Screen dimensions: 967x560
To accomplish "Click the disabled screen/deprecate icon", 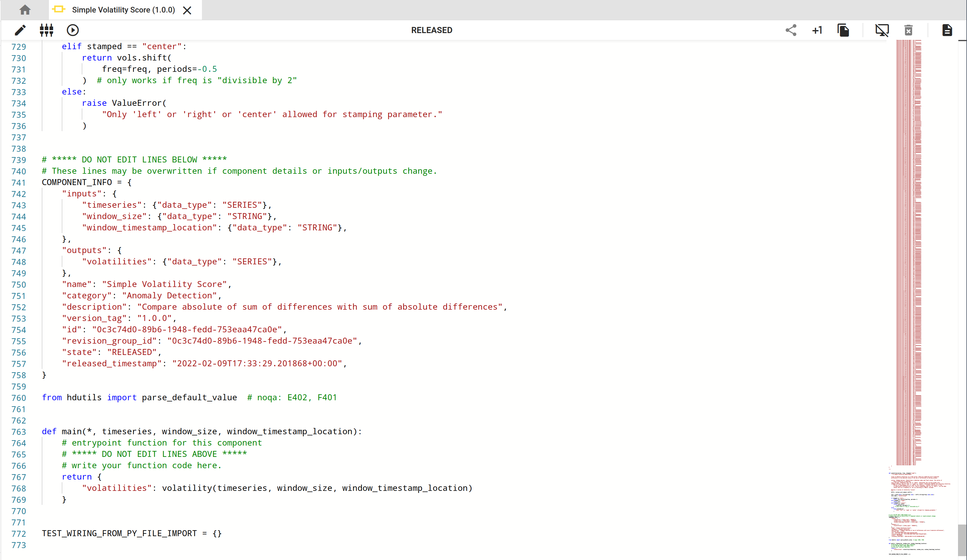I will 882,30.
